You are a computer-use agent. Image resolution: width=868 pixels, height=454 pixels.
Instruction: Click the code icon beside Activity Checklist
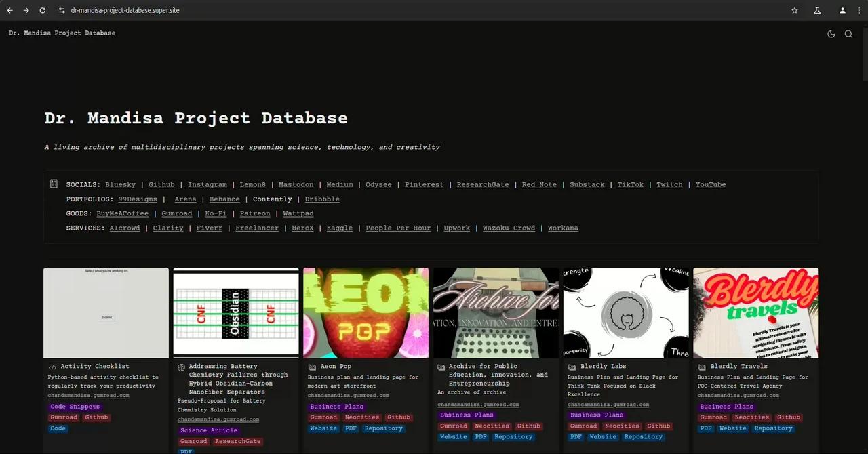[52, 367]
